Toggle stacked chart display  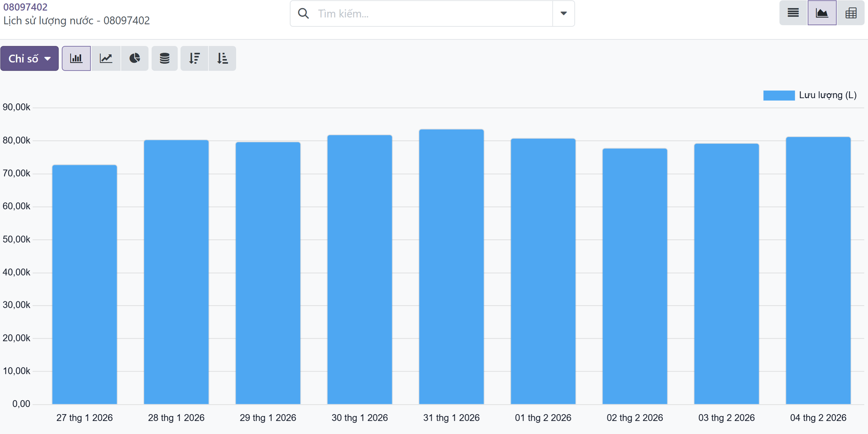[x=165, y=58]
